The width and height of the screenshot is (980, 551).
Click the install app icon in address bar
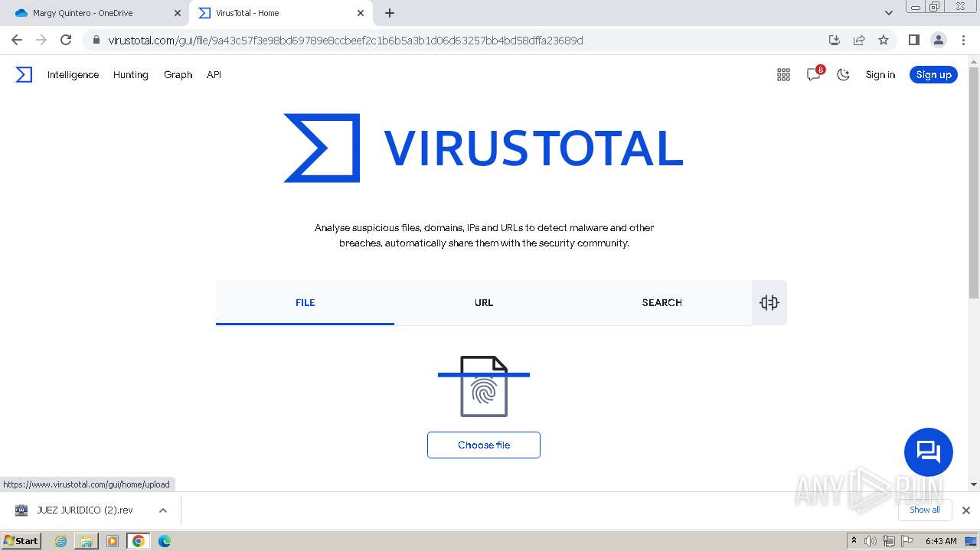[835, 40]
